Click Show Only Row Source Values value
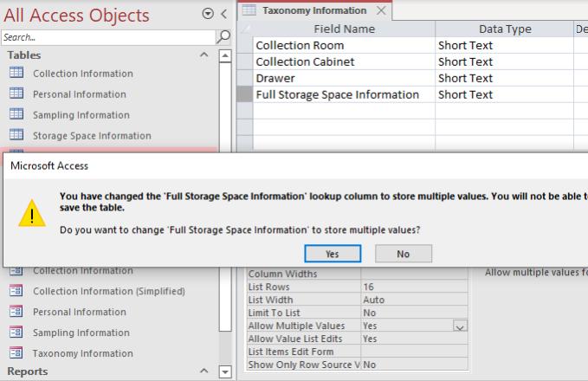Screen dimensions: 588x381 point(415,365)
